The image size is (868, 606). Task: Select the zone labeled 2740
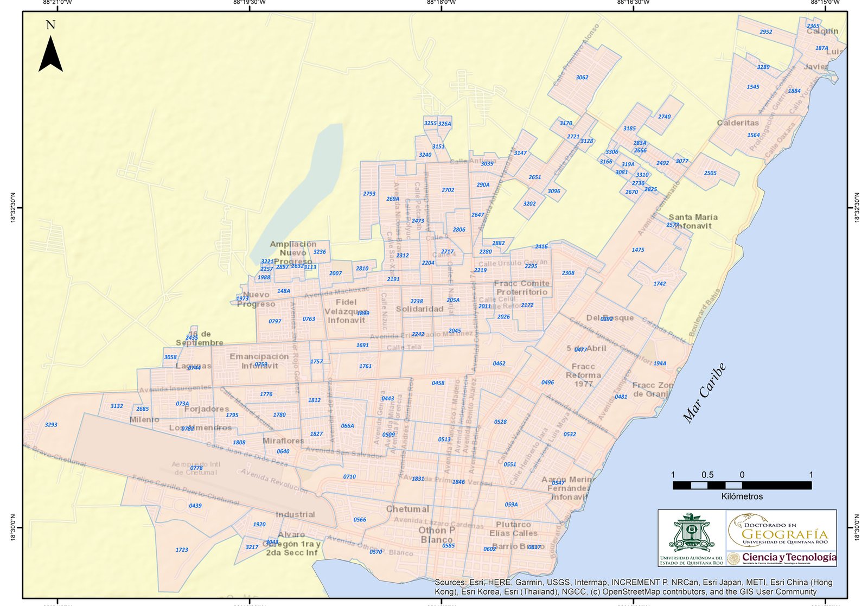[x=665, y=117]
